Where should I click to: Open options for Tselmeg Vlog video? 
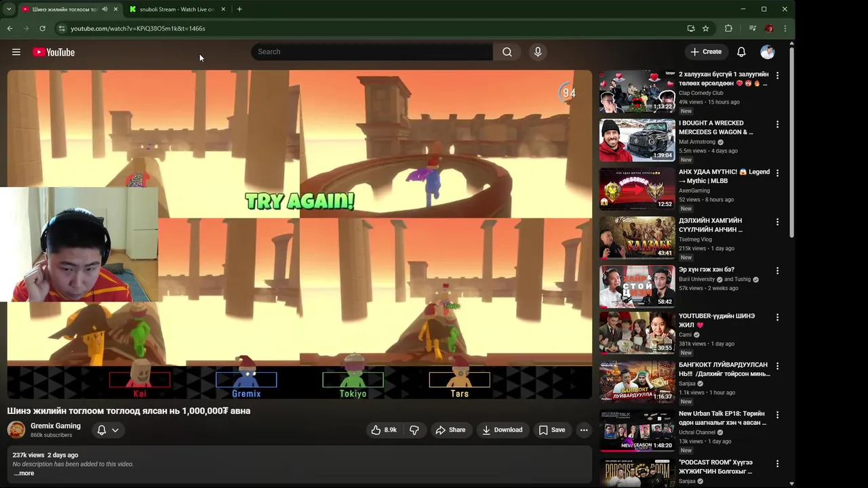(777, 222)
